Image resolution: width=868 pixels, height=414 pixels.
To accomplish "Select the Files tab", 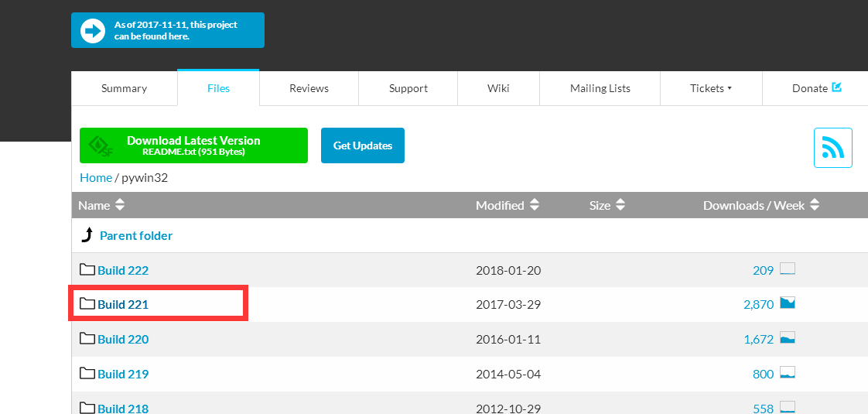I will point(218,88).
